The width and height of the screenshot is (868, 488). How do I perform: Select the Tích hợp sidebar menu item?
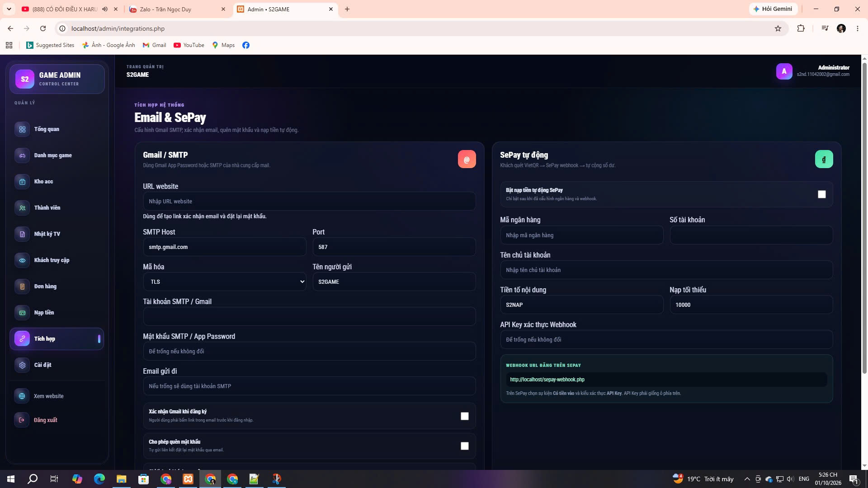point(57,339)
